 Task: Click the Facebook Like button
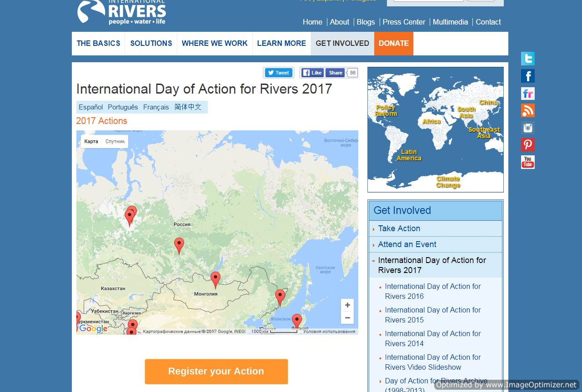pyautogui.click(x=312, y=73)
